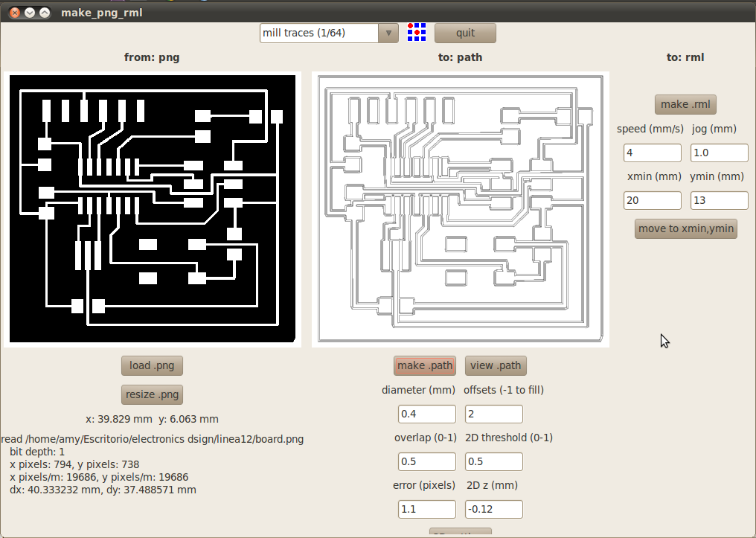Click the '2D threshold (0-1)' label
The height and width of the screenshot is (538, 756).
[x=509, y=438]
